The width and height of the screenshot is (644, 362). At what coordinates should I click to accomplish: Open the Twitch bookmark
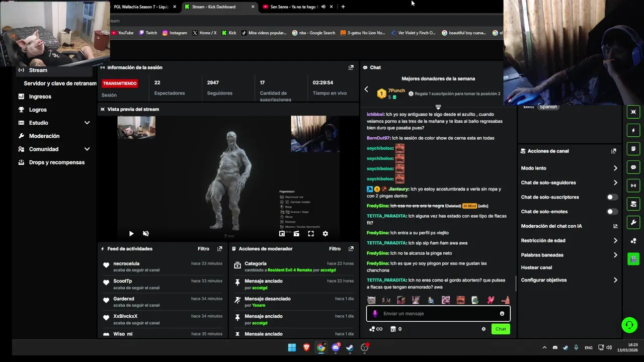[x=148, y=33]
